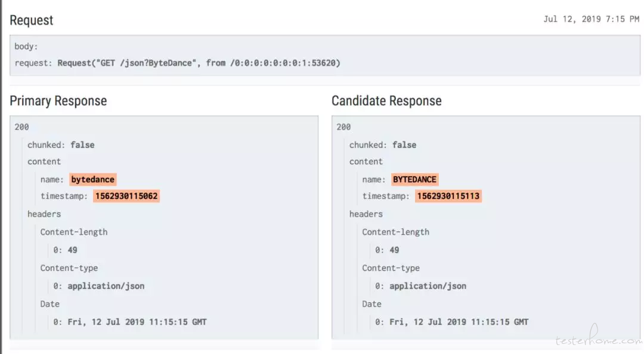
Task: Click the Date header in Primary Response
Action: point(50,304)
